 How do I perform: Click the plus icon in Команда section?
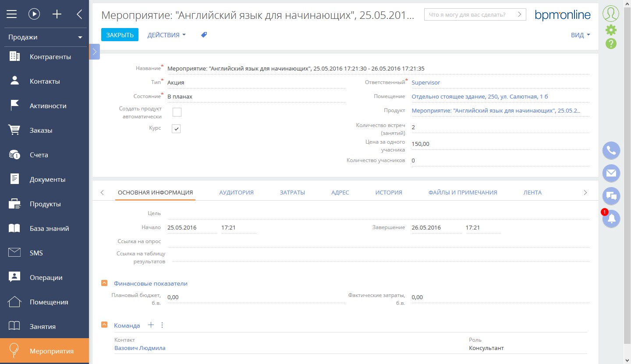(151, 325)
